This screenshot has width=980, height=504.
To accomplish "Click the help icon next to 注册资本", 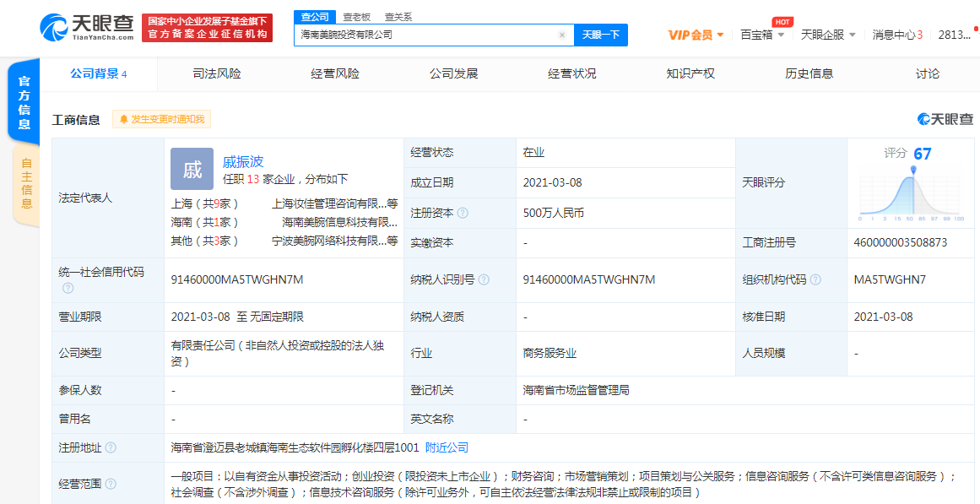I will [463, 214].
